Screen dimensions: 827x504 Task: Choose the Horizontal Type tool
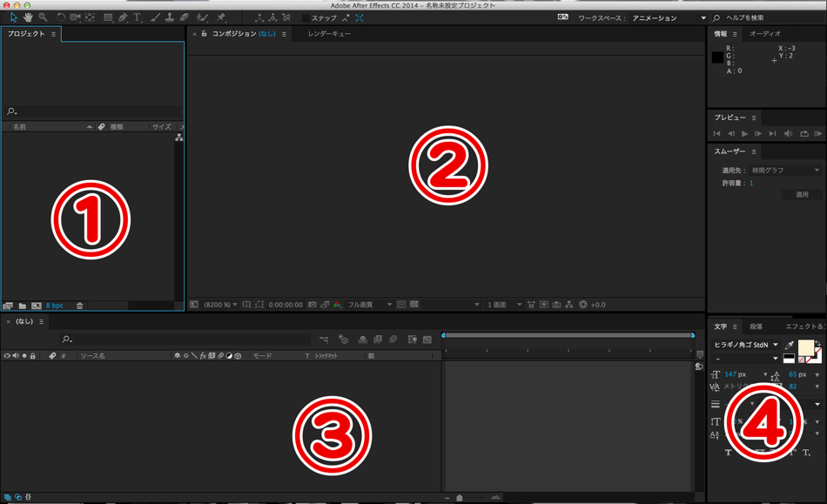tap(138, 17)
